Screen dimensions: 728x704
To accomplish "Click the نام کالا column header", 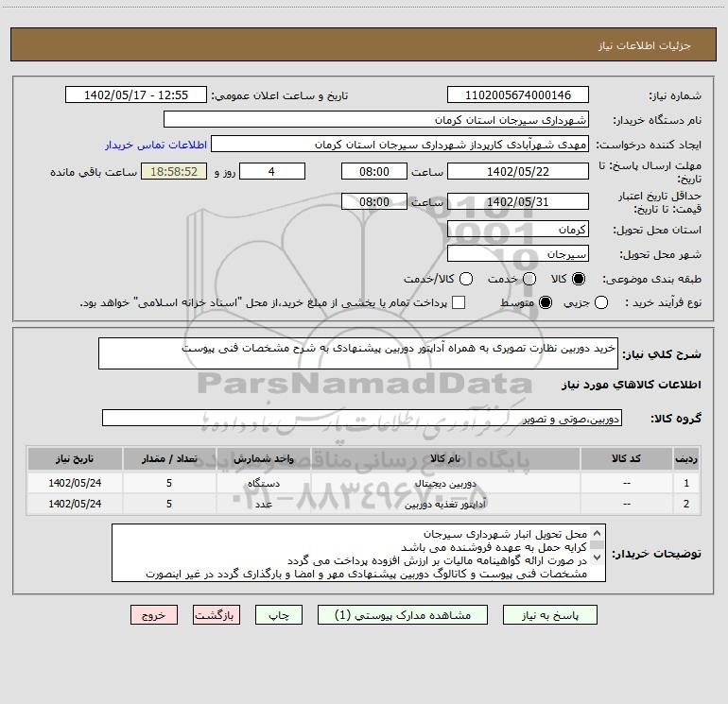I will 445,459.
